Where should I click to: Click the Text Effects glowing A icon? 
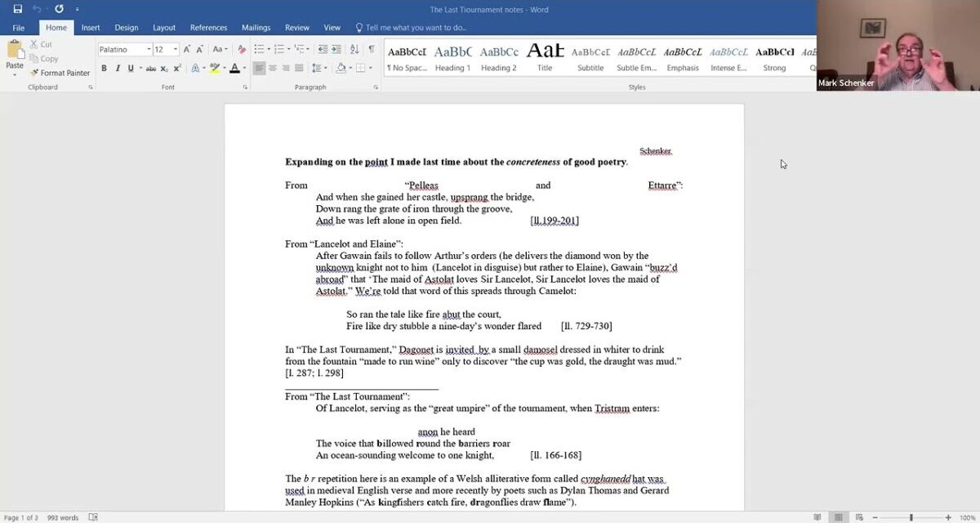click(x=195, y=69)
